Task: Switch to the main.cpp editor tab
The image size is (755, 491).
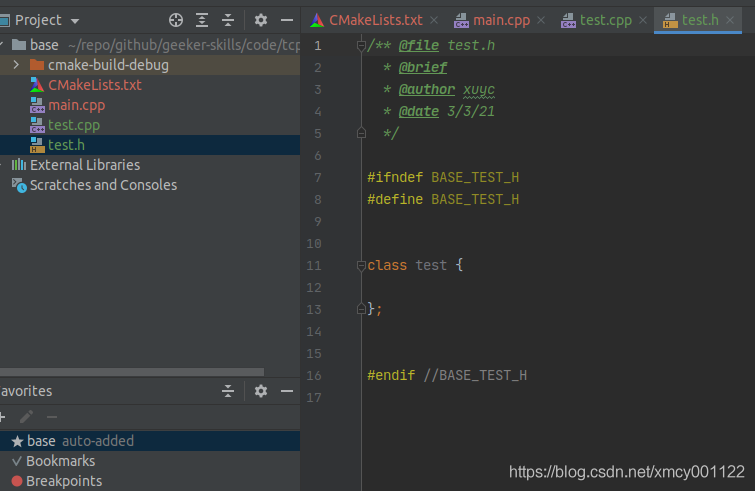Action: [501, 20]
